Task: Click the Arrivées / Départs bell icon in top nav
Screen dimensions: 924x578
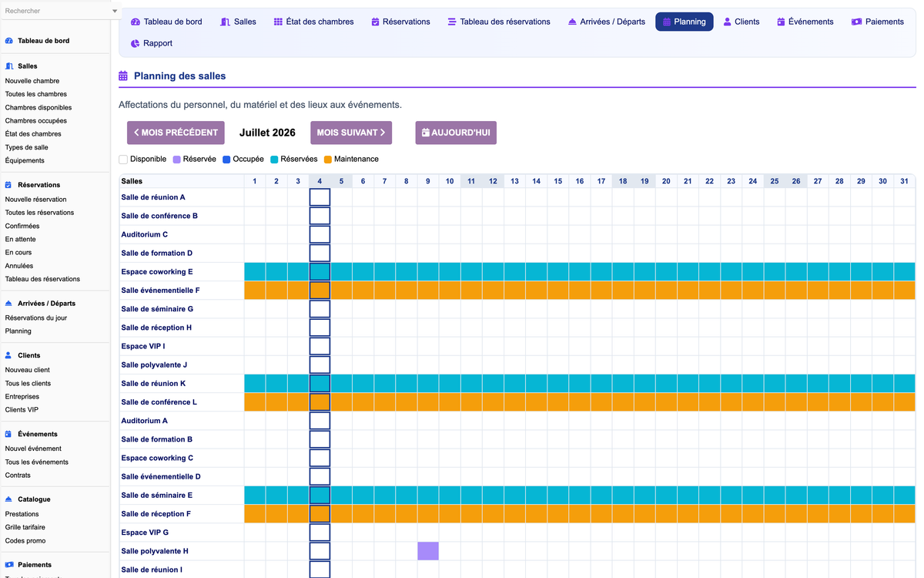Action: 572,22
